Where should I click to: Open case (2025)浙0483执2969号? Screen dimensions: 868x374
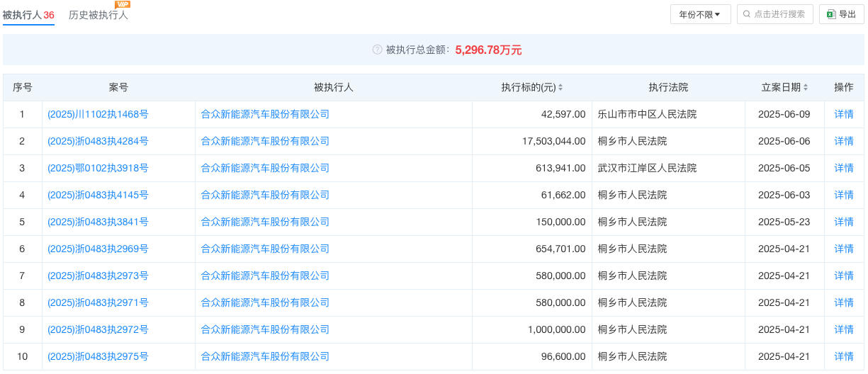coord(98,249)
